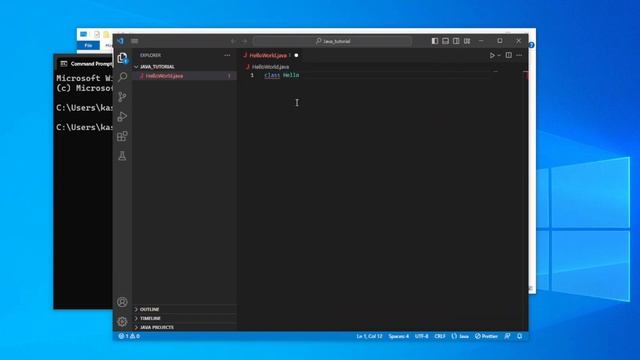Screen dimensions: 640x360
Task: Toggle the primary side bar layout icon
Action: pos(435,41)
